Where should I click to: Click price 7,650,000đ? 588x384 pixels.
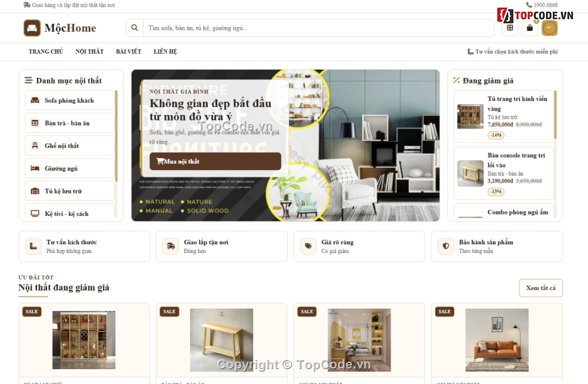coord(500,125)
